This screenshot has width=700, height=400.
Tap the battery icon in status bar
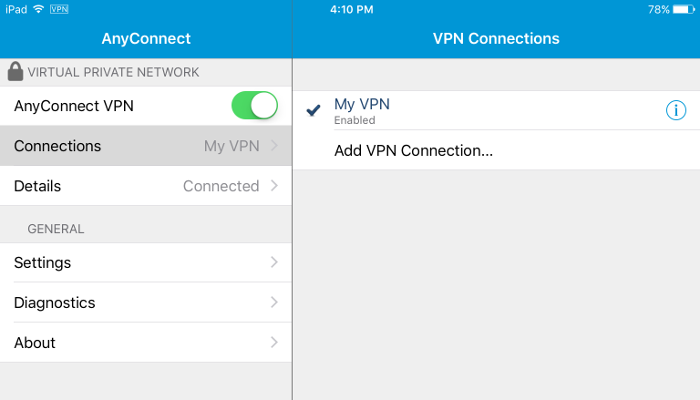coord(683,9)
